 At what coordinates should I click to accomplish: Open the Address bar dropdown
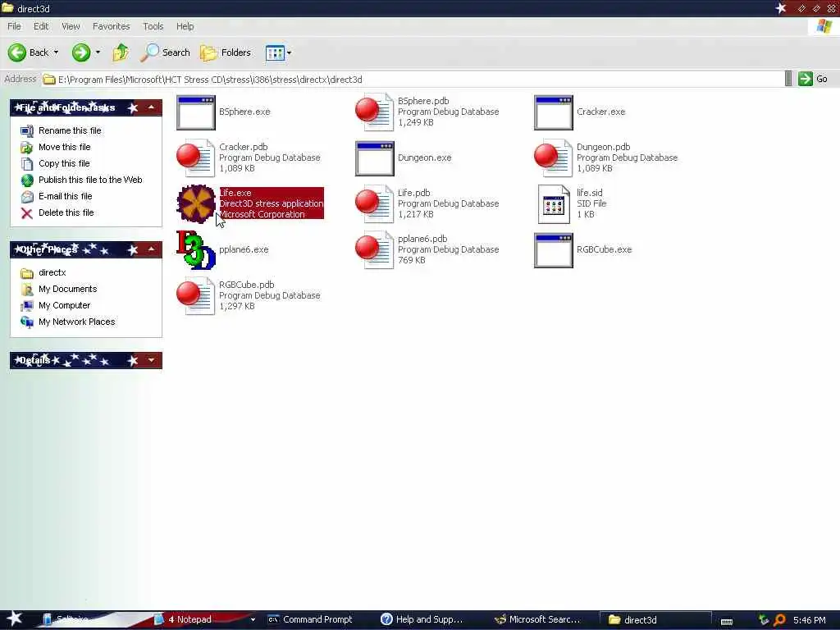coord(788,79)
